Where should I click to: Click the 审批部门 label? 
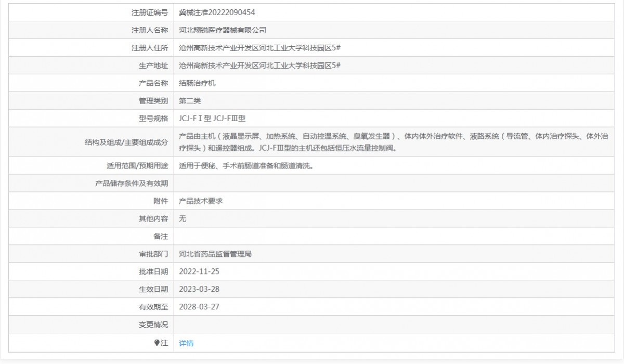pos(154,254)
